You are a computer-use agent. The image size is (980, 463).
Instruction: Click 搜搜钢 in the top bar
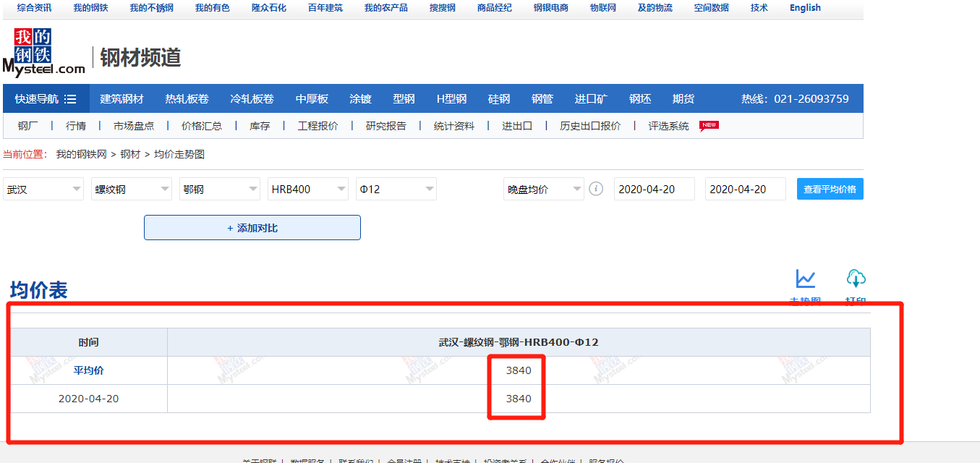click(x=443, y=8)
